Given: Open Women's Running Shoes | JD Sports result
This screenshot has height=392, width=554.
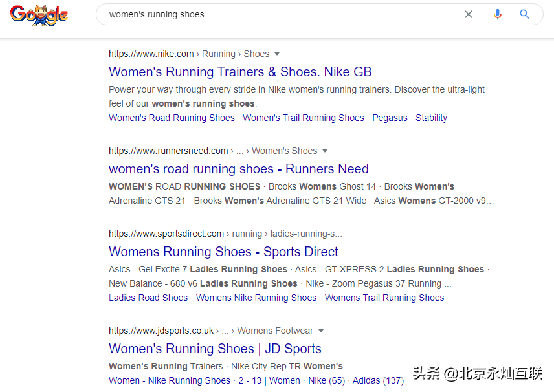Looking at the screenshot, I should [215, 349].
